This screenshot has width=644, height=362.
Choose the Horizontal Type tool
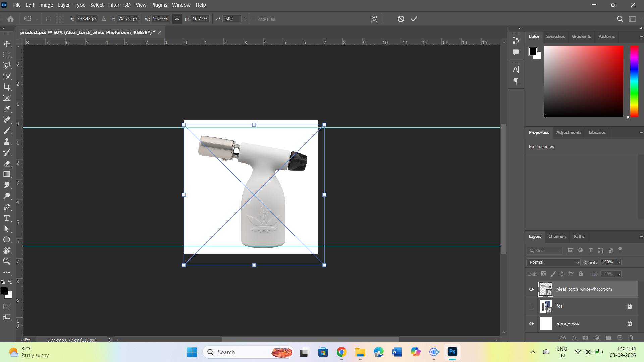[7, 218]
